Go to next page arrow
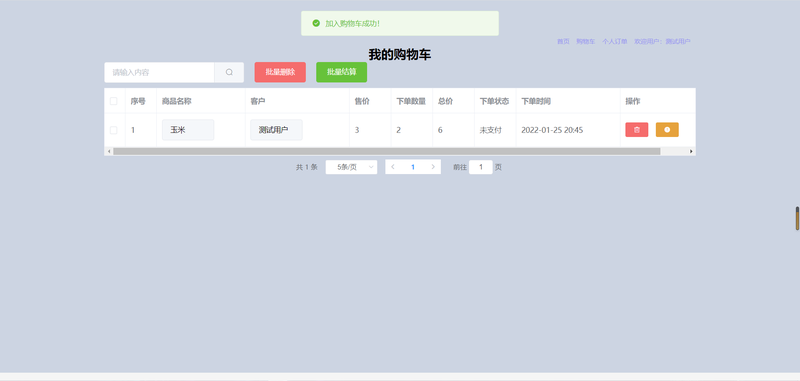The image size is (800, 381). (x=433, y=167)
